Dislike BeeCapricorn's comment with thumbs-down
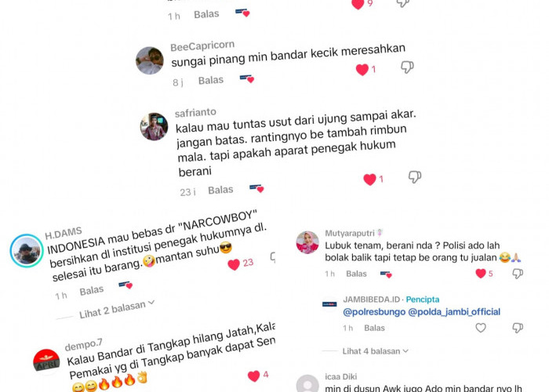The width and height of the screenshot is (549, 392). [x=407, y=67]
